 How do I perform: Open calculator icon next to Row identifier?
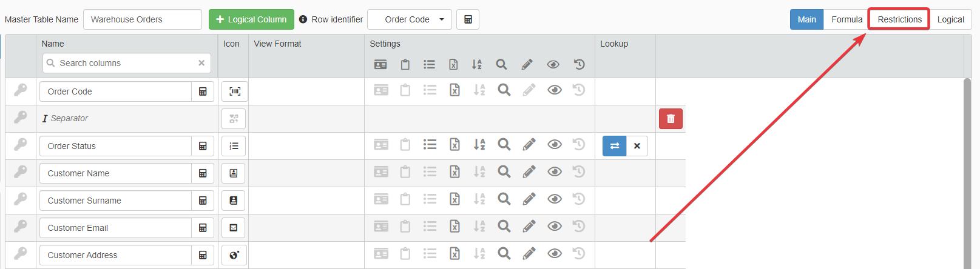pos(468,19)
